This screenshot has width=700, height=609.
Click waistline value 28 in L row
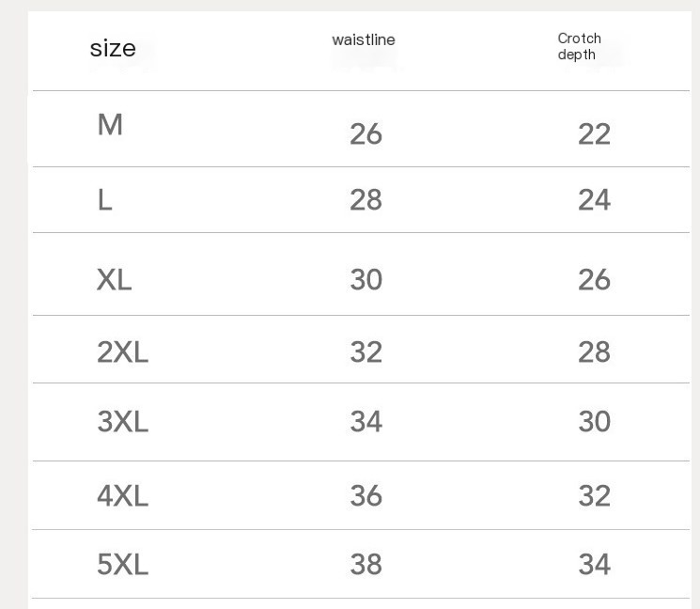click(366, 199)
